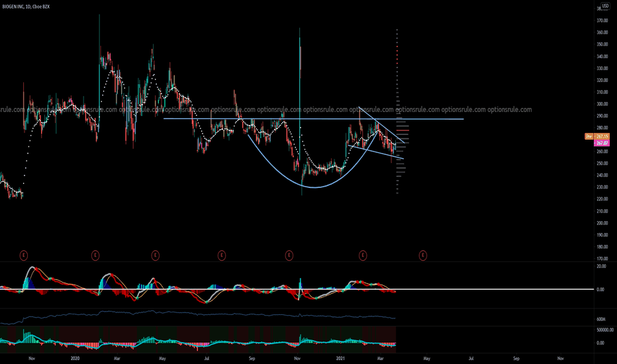Click the 2021 label on the time axis
617x364 pixels.
point(340,359)
